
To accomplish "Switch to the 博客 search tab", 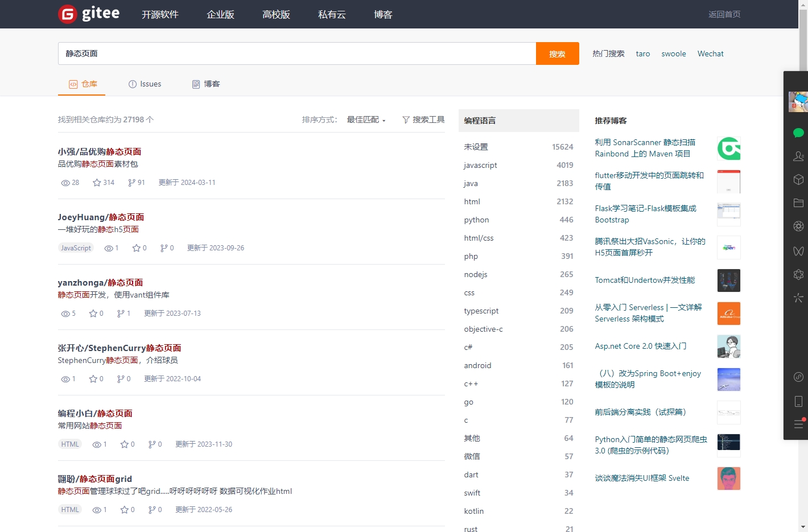I will (x=206, y=84).
